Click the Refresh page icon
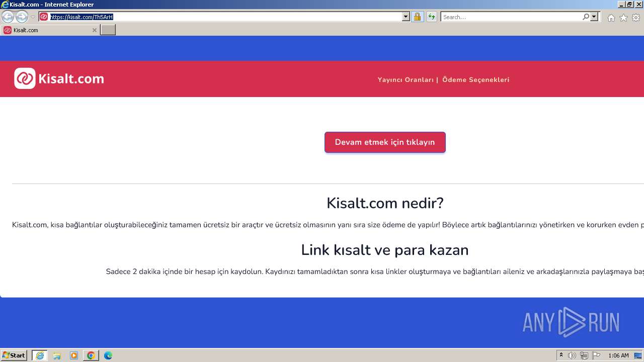 (x=432, y=17)
